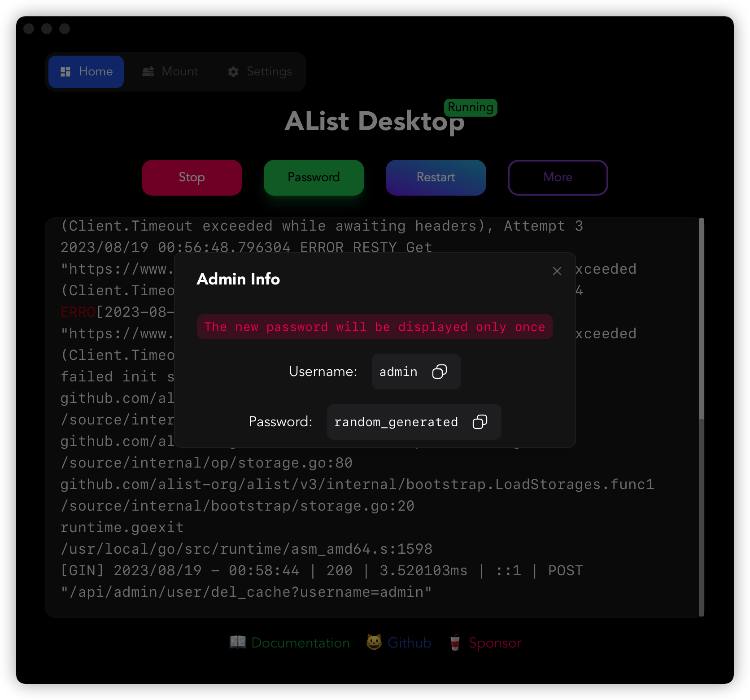Switch to the Mount tab

pyautogui.click(x=170, y=72)
